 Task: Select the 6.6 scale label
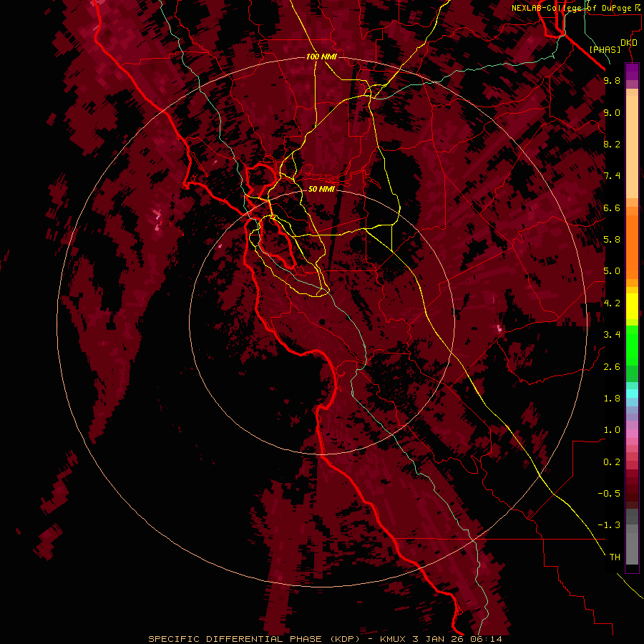[x=612, y=208]
